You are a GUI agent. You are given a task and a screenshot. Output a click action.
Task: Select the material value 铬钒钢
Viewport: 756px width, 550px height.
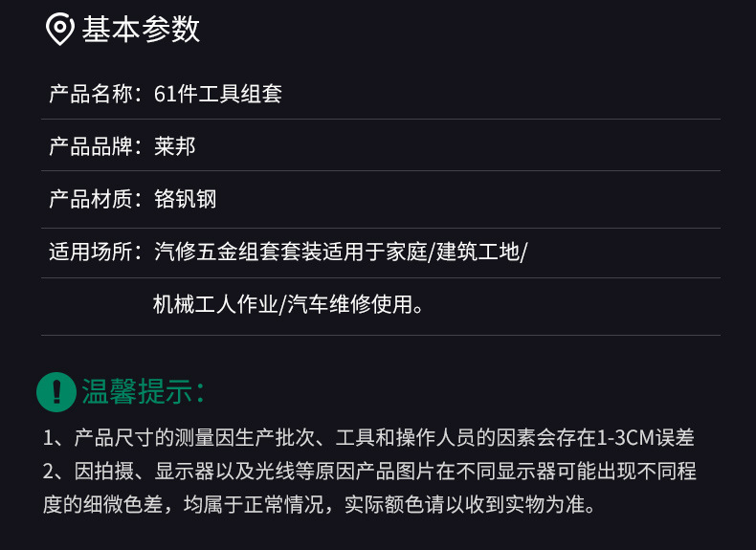coord(186,199)
